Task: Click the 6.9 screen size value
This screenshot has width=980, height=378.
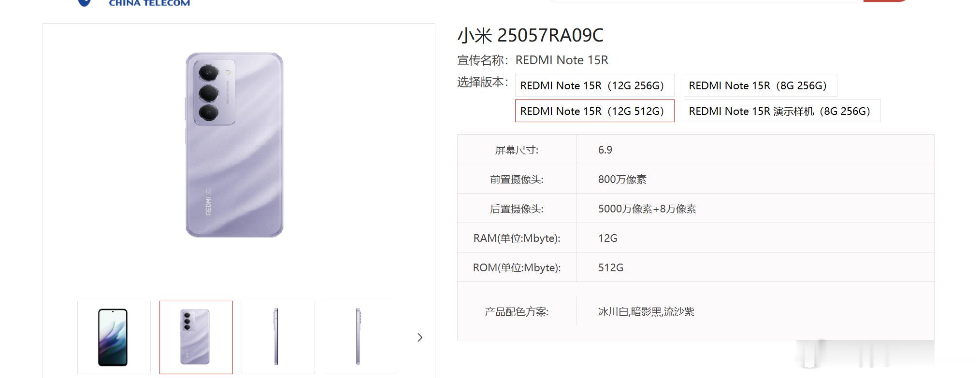Action: pyautogui.click(x=605, y=150)
